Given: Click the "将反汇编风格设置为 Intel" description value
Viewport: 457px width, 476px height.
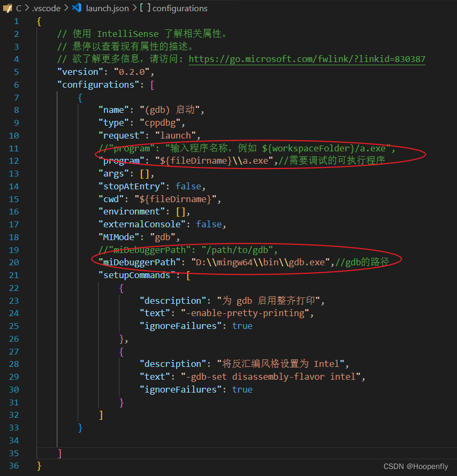Looking at the screenshot, I should [280, 364].
